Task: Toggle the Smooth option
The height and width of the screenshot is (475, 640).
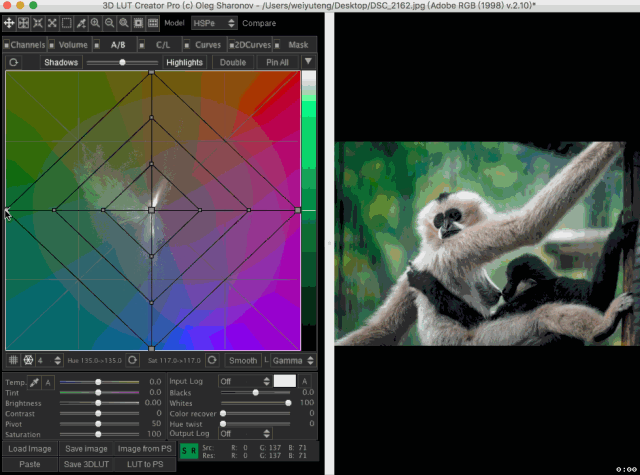Action: [x=243, y=360]
